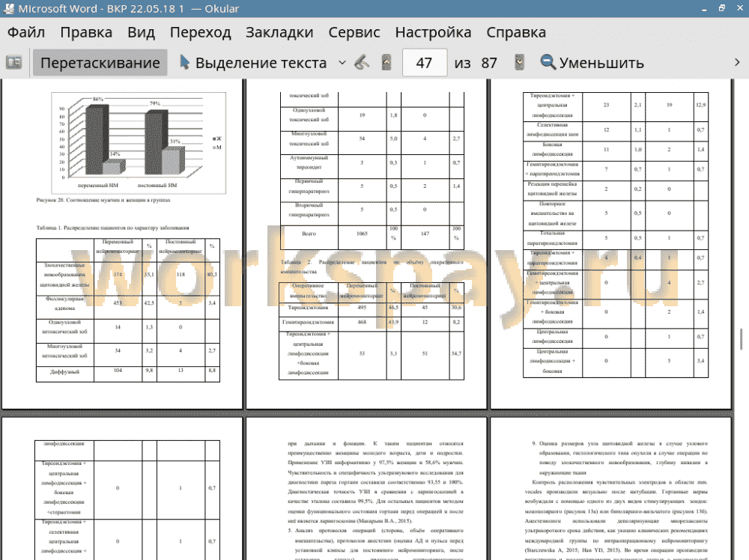Image resolution: width=749 pixels, height=560 pixels.
Task: Click the heading 'Таблица 1. Распределение пациентов'
Action: click(x=113, y=228)
